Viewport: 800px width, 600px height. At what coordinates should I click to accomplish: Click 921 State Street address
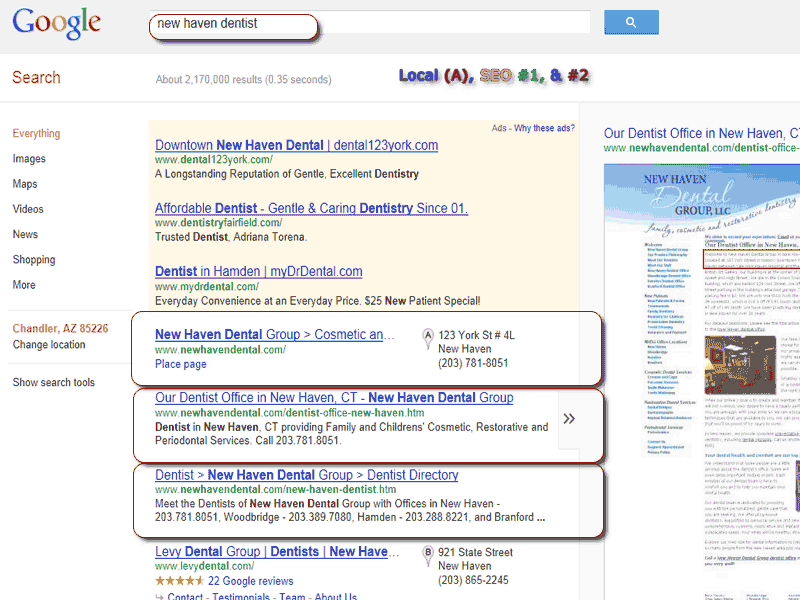[x=476, y=552]
